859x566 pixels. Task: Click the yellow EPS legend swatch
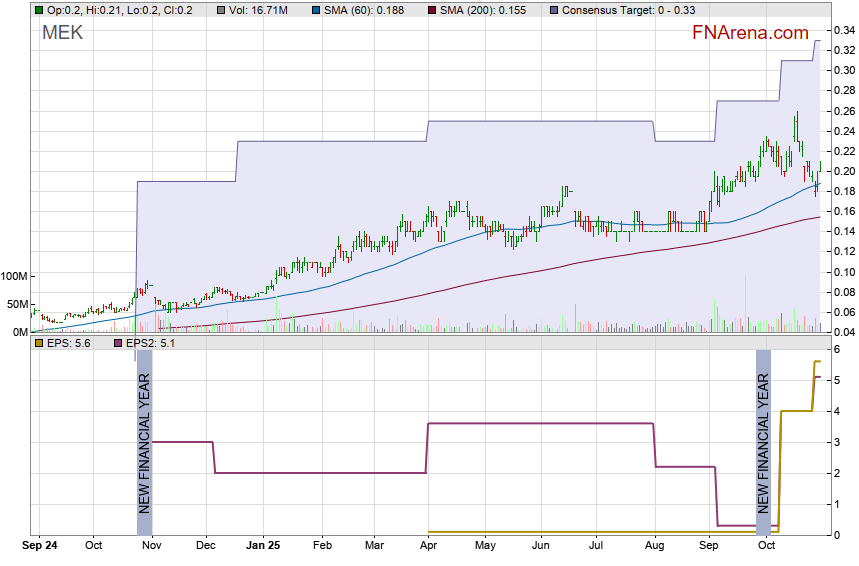tap(39, 343)
